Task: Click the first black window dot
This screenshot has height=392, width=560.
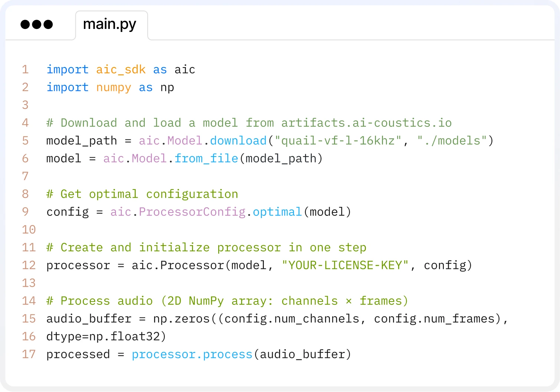Action: click(25, 24)
